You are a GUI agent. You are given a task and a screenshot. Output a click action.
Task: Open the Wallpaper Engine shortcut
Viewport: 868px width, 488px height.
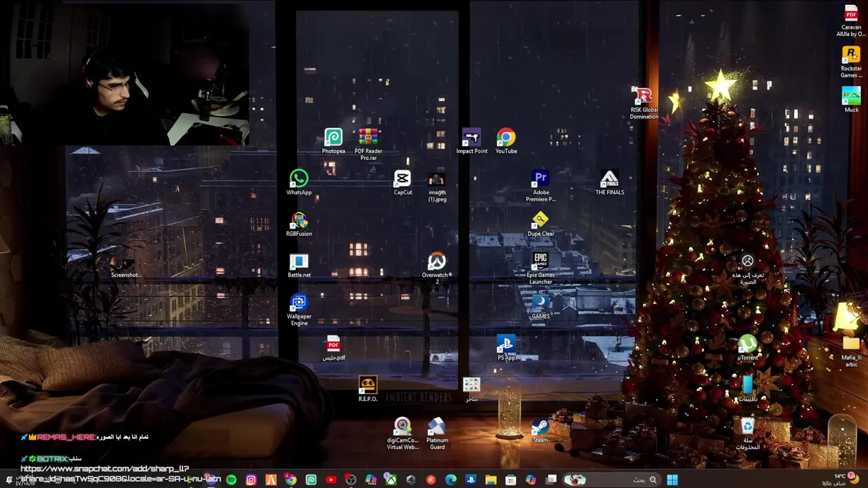pyautogui.click(x=299, y=310)
